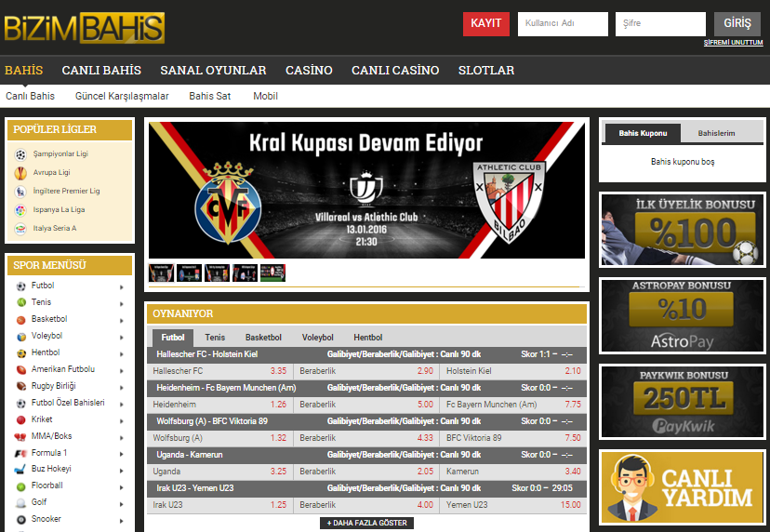Open the CANLI BAHİS main menu
Image resolution: width=770 pixels, height=532 pixels.
[x=101, y=71]
